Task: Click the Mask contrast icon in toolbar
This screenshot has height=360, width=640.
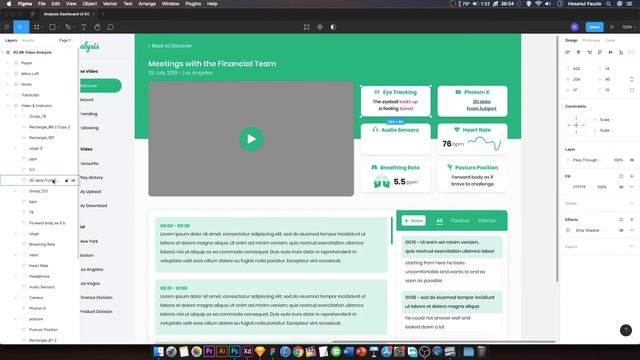Action: coord(333,27)
